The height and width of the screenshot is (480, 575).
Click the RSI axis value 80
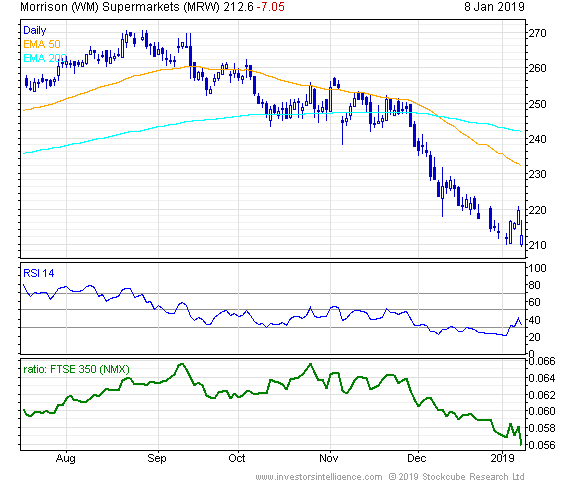[534, 285]
